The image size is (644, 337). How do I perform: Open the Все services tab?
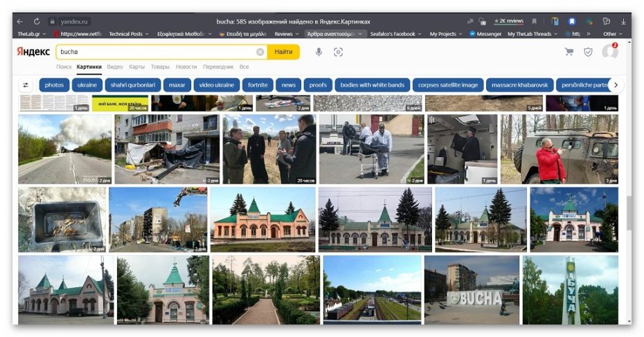[244, 66]
